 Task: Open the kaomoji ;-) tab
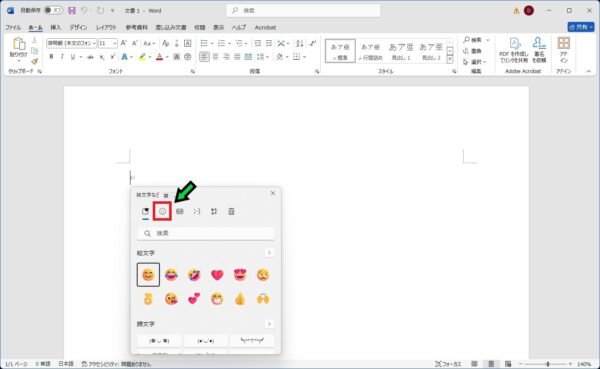pos(197,211)
